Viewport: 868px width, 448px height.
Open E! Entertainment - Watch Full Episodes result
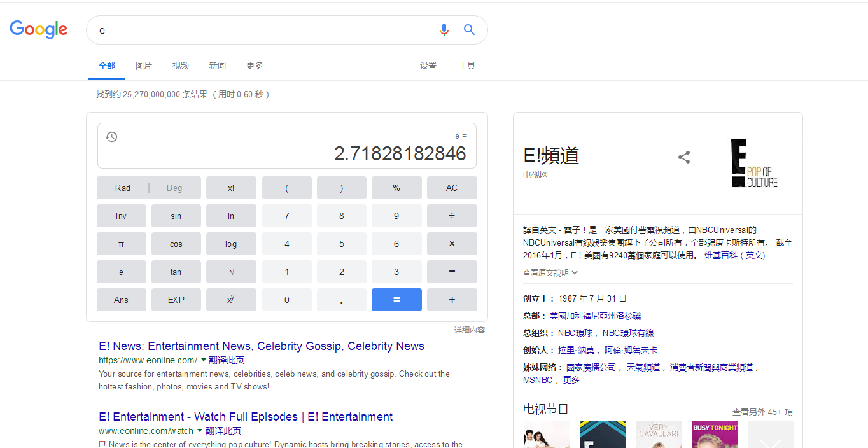(x=246, y=417)
